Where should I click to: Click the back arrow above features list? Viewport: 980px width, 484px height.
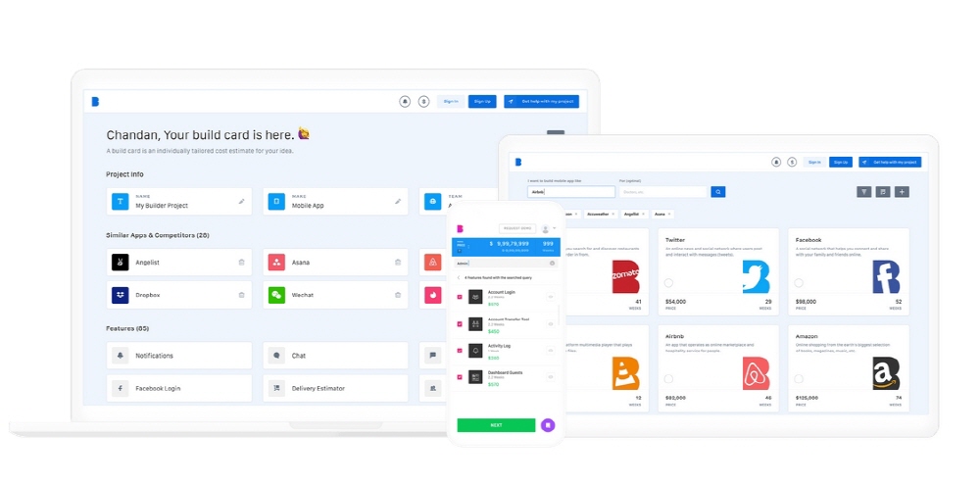458,278
